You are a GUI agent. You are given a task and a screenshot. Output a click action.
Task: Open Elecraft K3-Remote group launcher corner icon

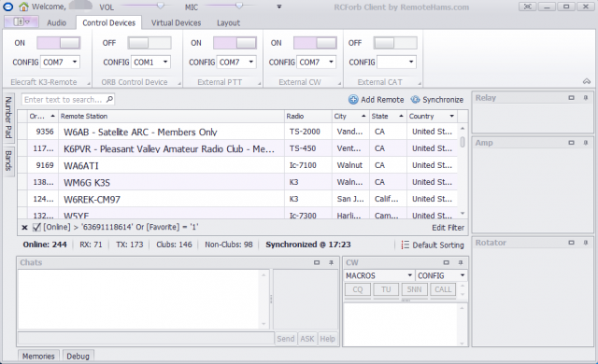[x=89, y=83]
